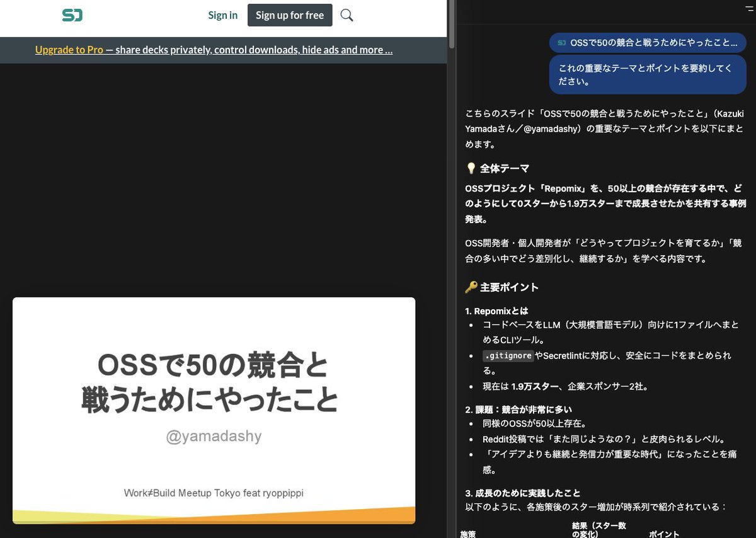Screen dimensions: 756x538
Task: Click the slide handle '@yamadashy'
Action: pyautogui.click(x=214, y=437)
